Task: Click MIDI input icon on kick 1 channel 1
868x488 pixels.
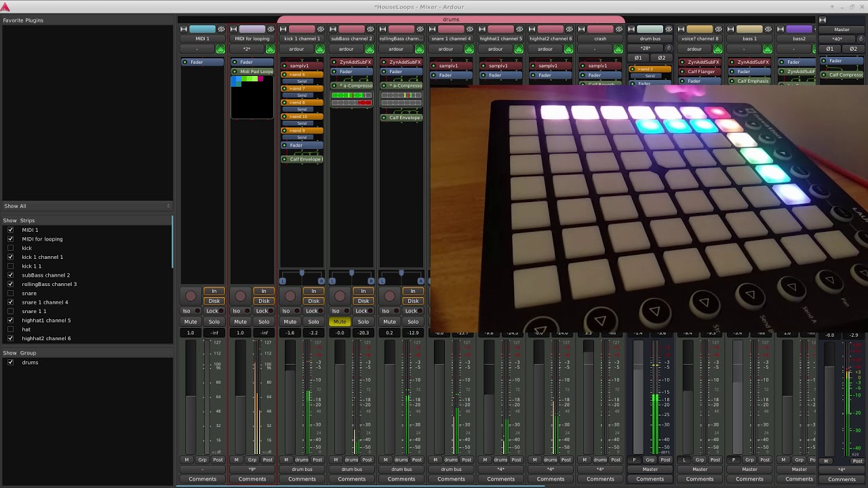Action: coord(319,49)
